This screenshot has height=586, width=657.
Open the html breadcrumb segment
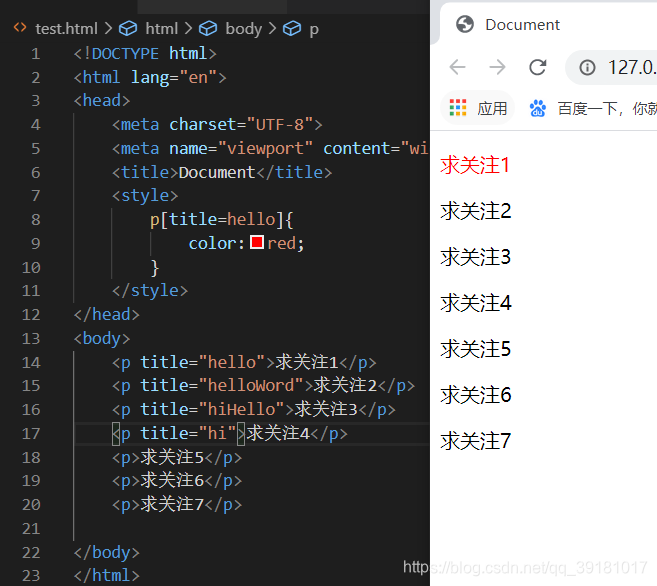[x=162, y=28]
